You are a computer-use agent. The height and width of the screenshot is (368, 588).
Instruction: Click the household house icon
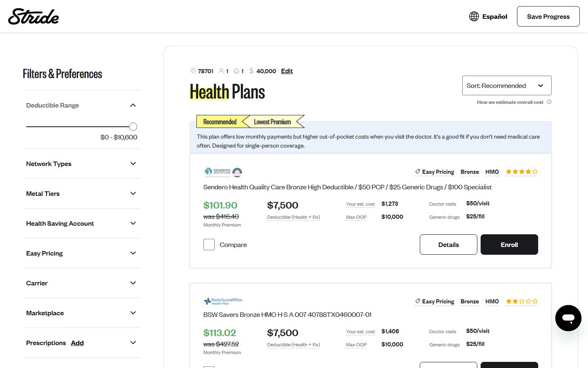click(x=236, y=71)
